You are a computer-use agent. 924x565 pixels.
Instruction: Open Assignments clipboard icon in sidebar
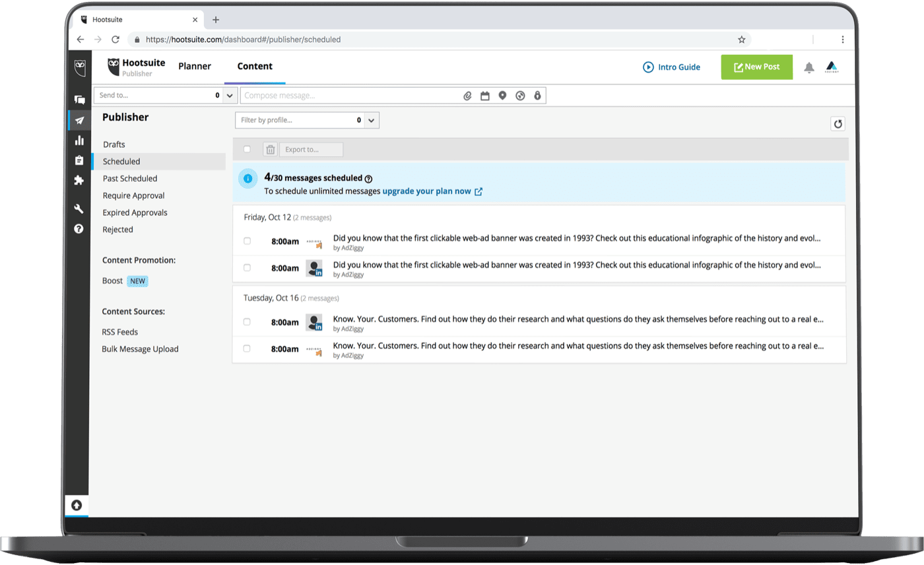pos(79,160)
